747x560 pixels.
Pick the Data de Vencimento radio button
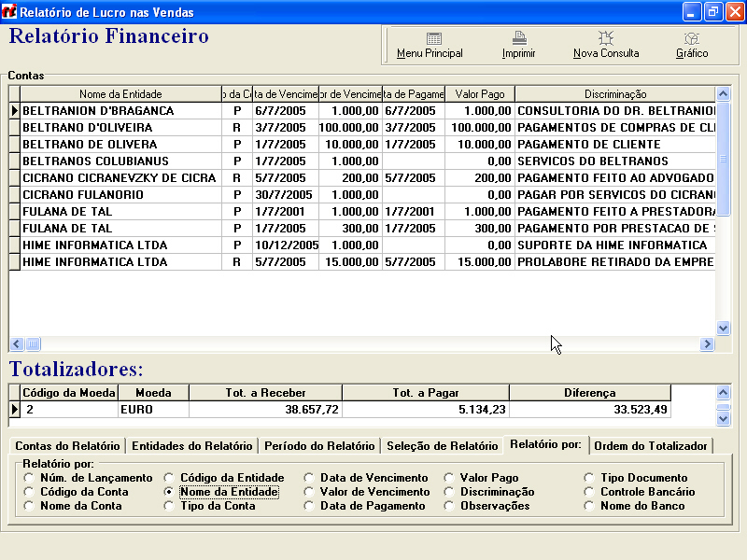click(x=309, y=478)
